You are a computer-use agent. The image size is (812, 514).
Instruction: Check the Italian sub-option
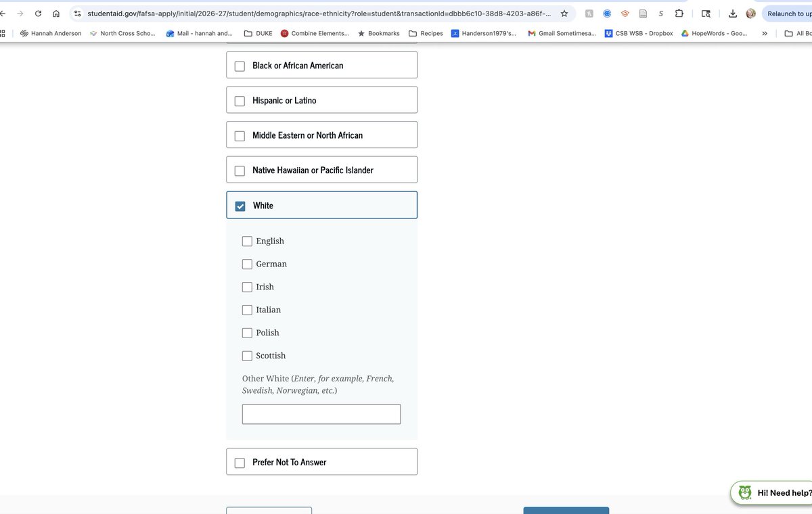click(247, 310)
